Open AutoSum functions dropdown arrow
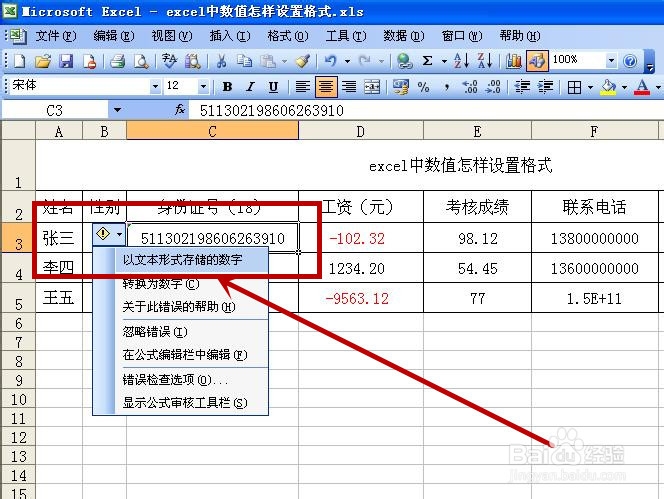The height and width of the screenshot is (499, 664). [444, 61]
